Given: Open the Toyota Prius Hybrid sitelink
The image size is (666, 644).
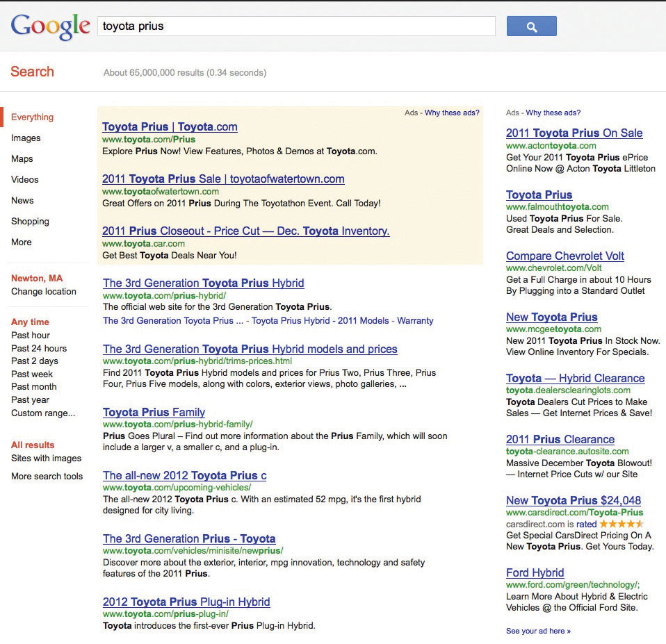Looking at the screenshot, I should [291, 321].
